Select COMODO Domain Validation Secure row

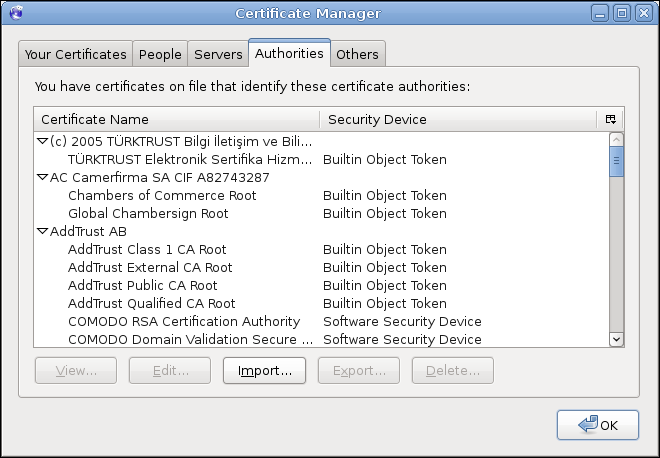click(322, 339)
